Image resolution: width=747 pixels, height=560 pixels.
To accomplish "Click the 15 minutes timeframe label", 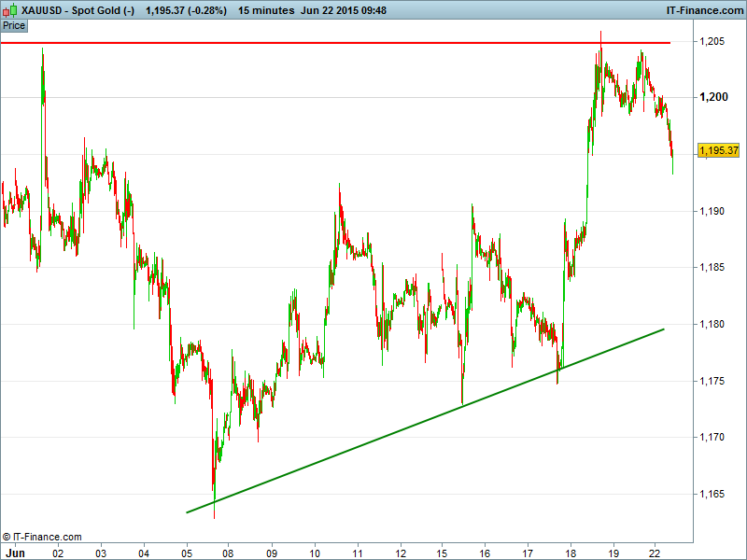I will point(266,10).
